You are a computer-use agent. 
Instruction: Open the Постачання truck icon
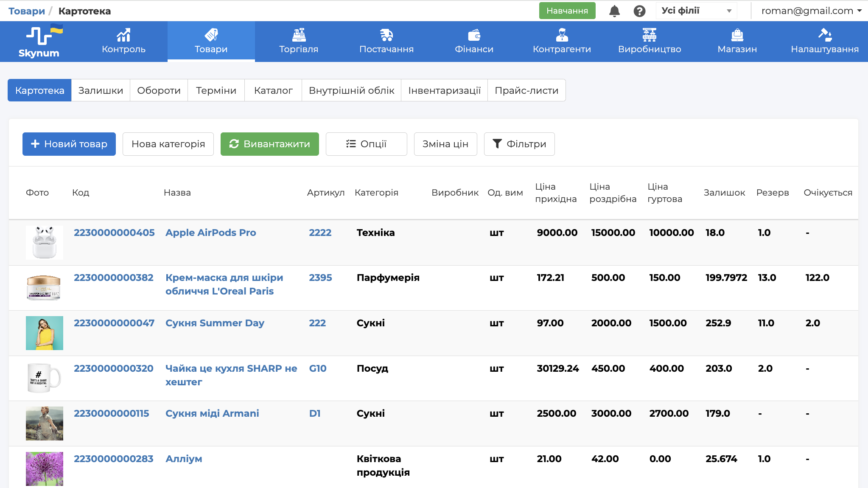coord(386,35)
